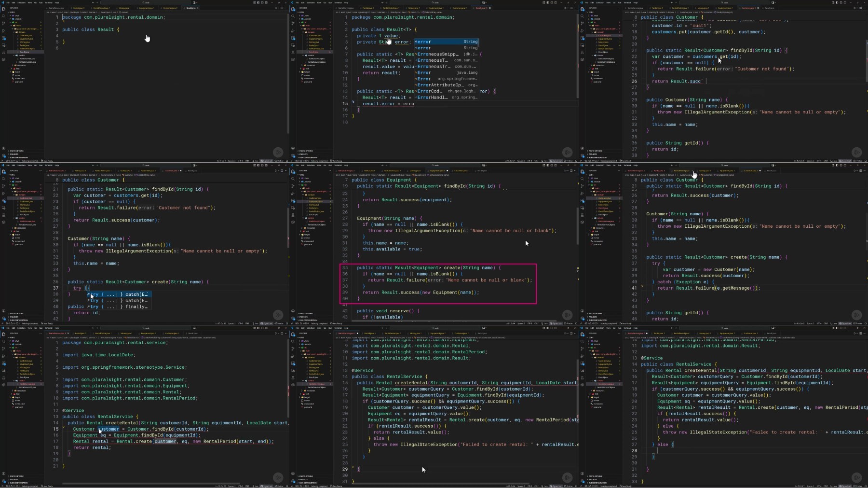Open Explorer view in the frame with Customer customer highlighted
This screenshot has height=488, width=868.
point(3,334)
